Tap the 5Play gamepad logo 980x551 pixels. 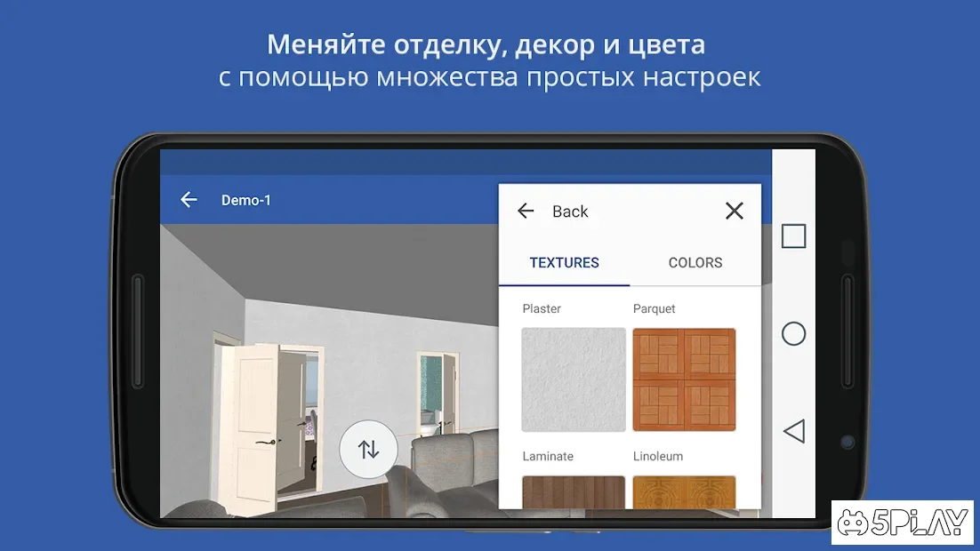coord(851,523)
